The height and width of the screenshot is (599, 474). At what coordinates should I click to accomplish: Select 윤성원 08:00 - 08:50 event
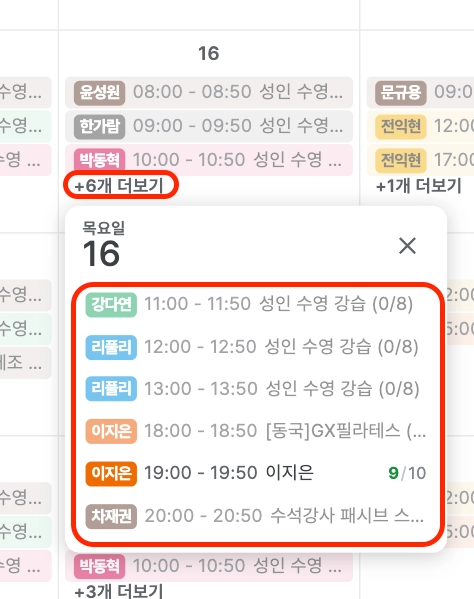[209, 92]
